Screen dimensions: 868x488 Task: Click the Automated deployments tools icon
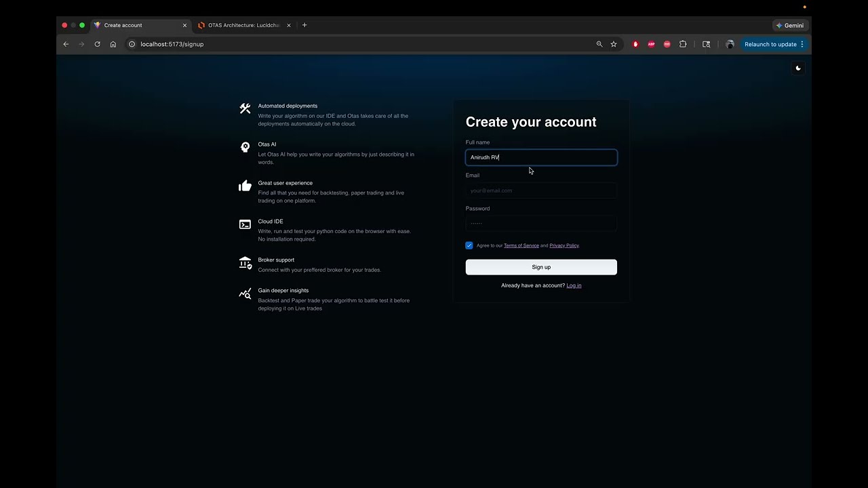tap(245, 108)
